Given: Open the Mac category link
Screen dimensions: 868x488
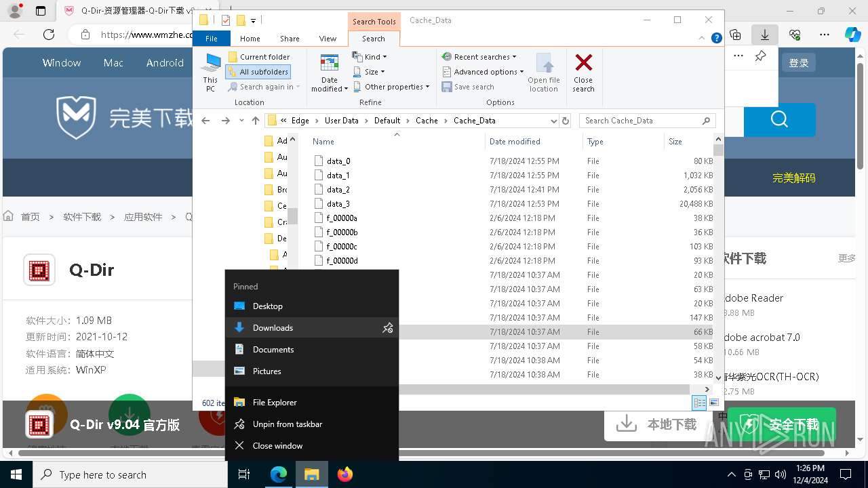Looking at the screenshot, I should [113, 63].
